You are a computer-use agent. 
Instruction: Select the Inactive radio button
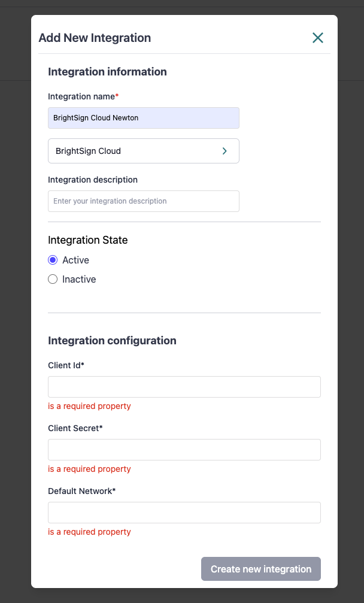[53, 279]
